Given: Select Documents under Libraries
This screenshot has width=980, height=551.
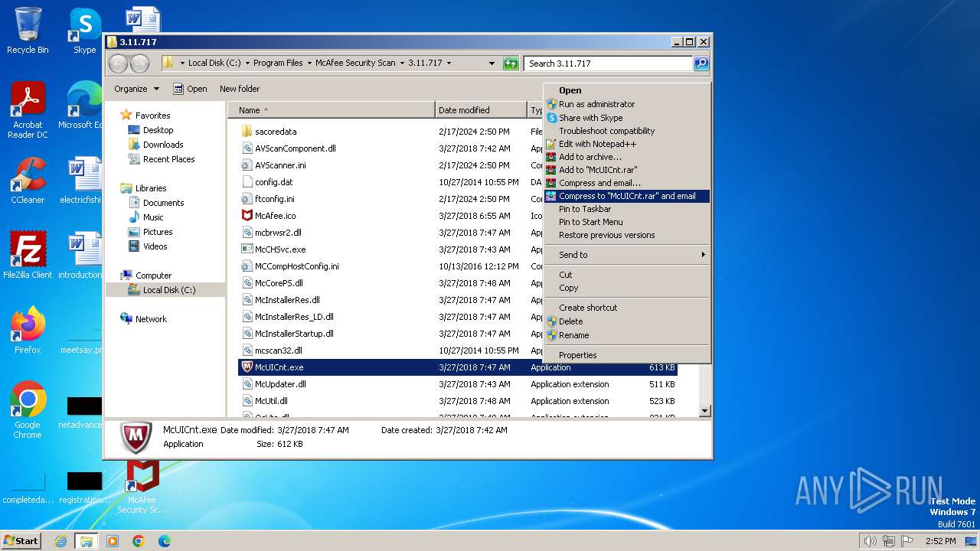Looking at the screenshot, I should [163, 203].
